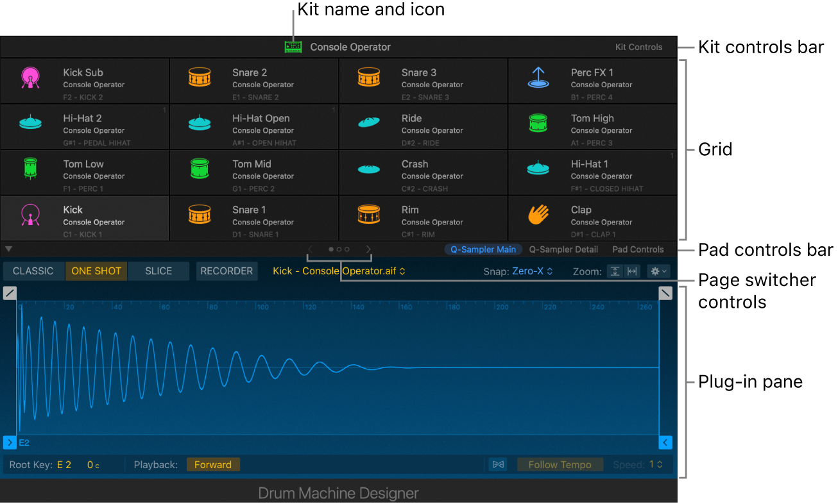Image resolution: width=838 pixels, height=504 pixels.
Task: Click the Crash cymbal icon
Action: click(x=369, y=169)
